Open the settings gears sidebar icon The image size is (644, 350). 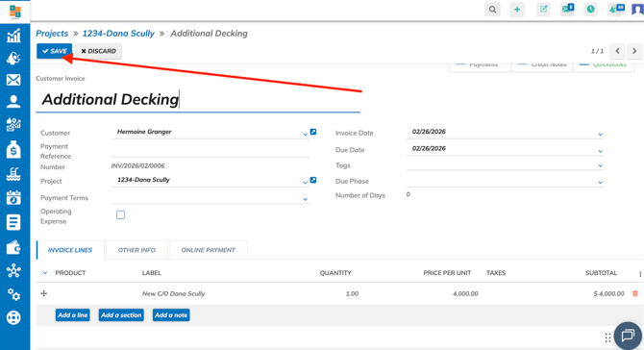click(13, 294)
